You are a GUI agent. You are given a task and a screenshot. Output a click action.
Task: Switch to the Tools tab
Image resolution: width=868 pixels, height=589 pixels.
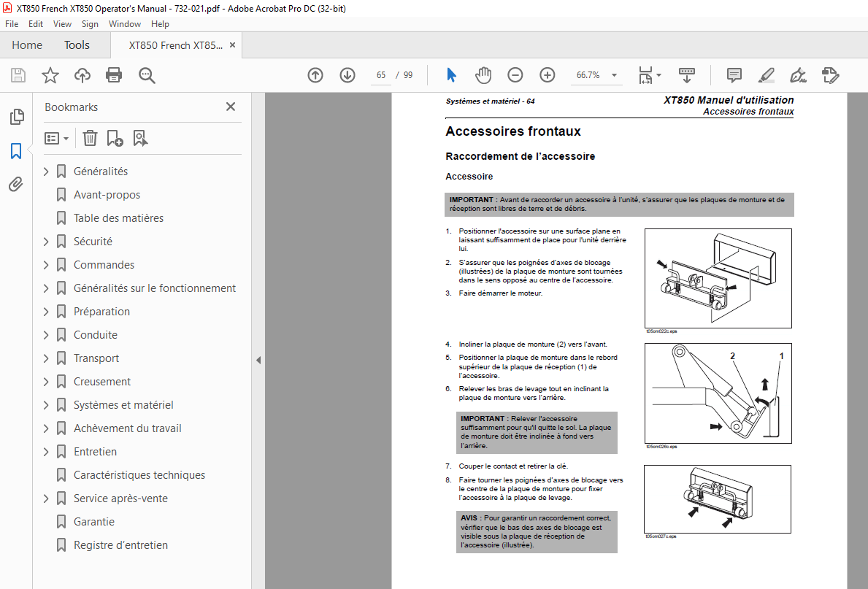(x=77, y=45)
